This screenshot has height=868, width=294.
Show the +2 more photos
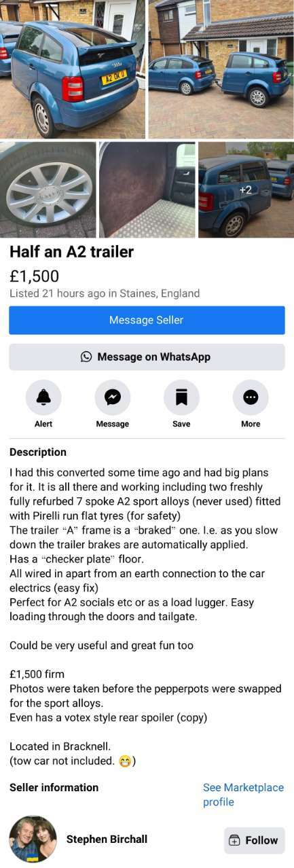(x=246, y=189)
